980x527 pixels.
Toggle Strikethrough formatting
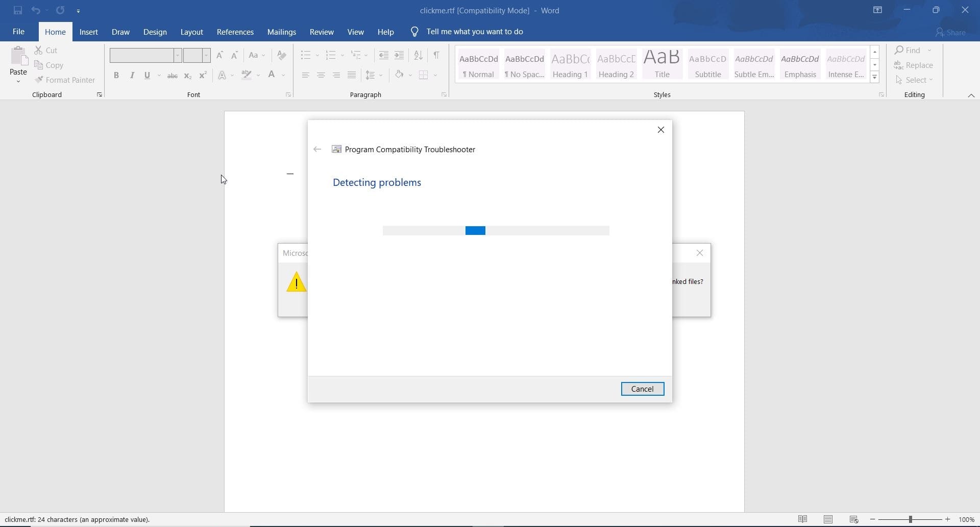[x=173, y=76]
